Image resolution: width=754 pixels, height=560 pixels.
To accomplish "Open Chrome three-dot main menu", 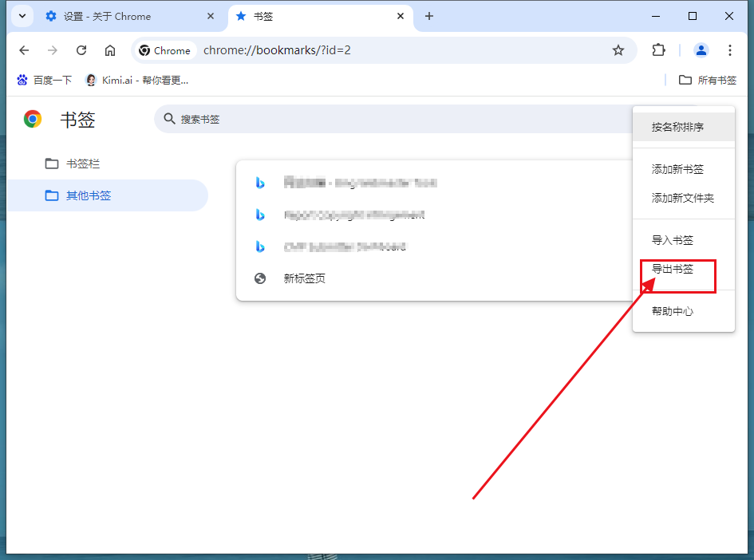I will pos(729,50).
